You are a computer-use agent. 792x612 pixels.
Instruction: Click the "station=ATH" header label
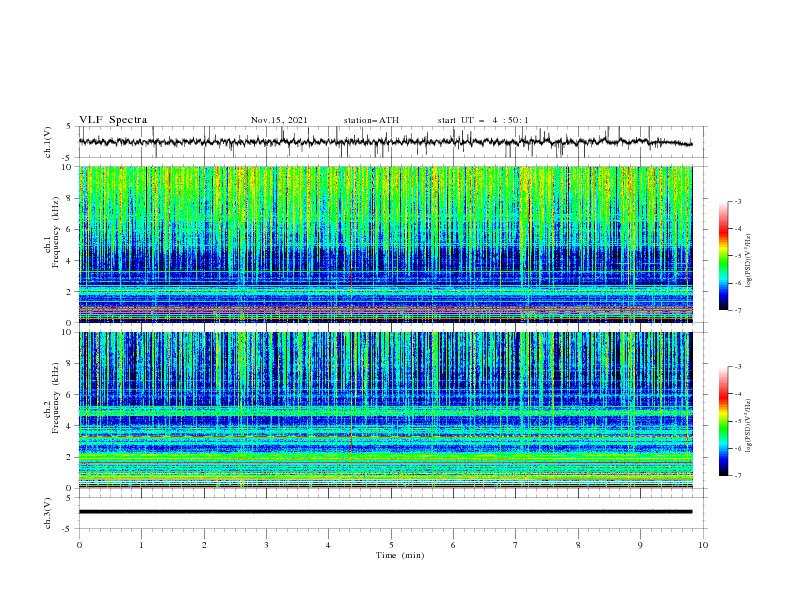click(x=371, y=120)
